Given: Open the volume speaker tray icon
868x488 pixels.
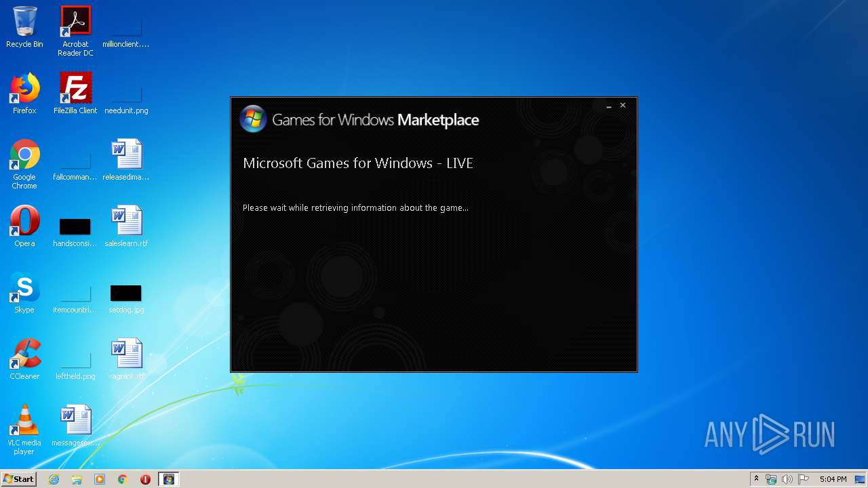Looking at the screenshot, I should (x=787, y=479).
